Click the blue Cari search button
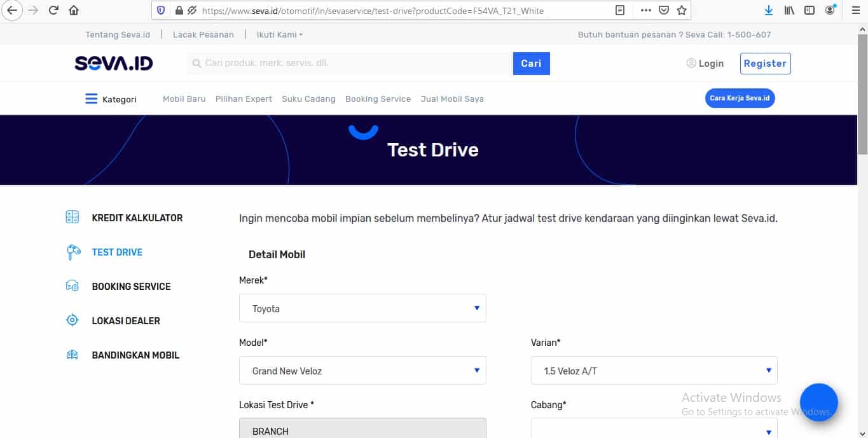Image resolution: width=868 pixels, height=438 pixels. pyautogui.click(x=532, y=64)
